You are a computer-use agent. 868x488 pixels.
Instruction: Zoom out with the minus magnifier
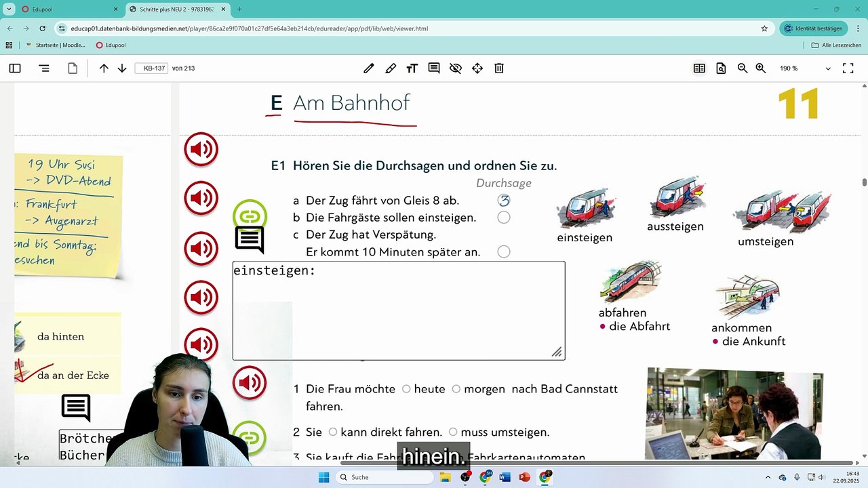[x=743, y=68]
